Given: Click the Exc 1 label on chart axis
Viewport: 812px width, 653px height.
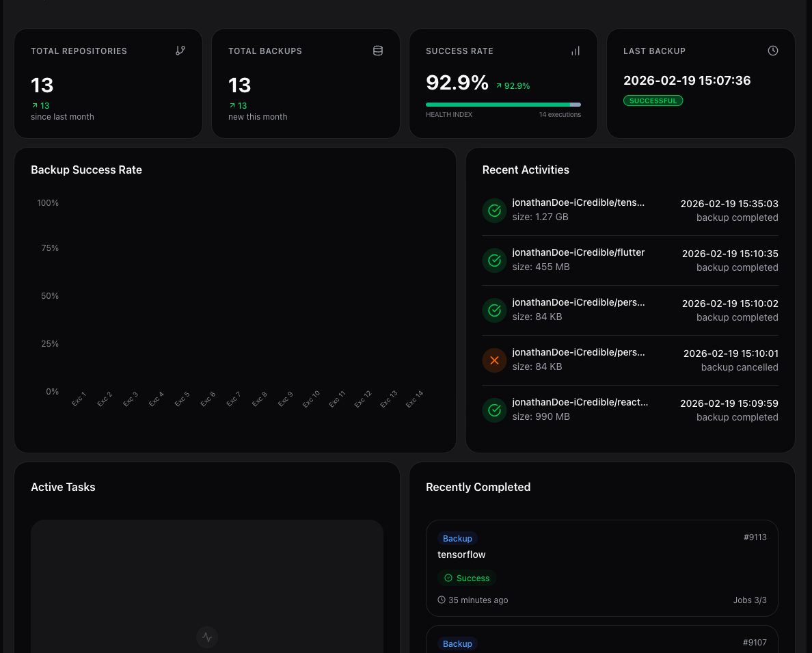Looking at the screenshot, I should (79, 399).
